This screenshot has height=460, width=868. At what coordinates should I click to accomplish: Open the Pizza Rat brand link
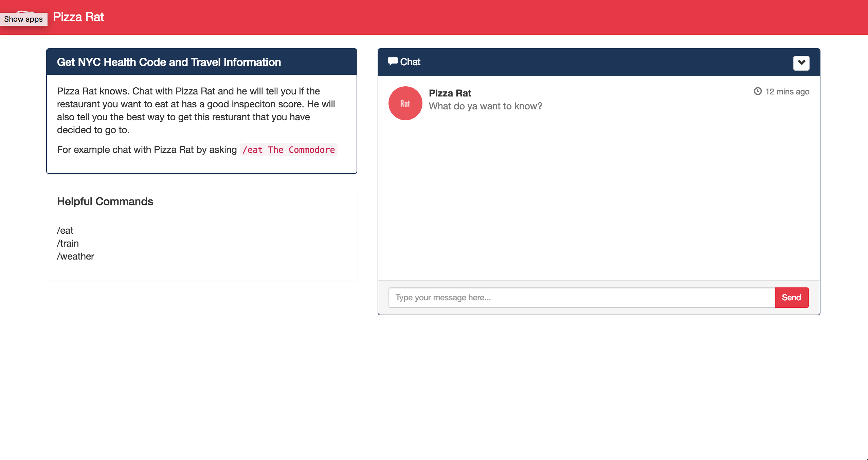pos(78,17)
